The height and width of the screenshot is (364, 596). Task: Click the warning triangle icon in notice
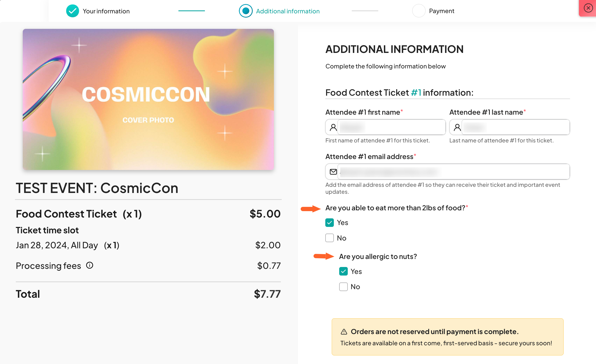click(344, 332)
